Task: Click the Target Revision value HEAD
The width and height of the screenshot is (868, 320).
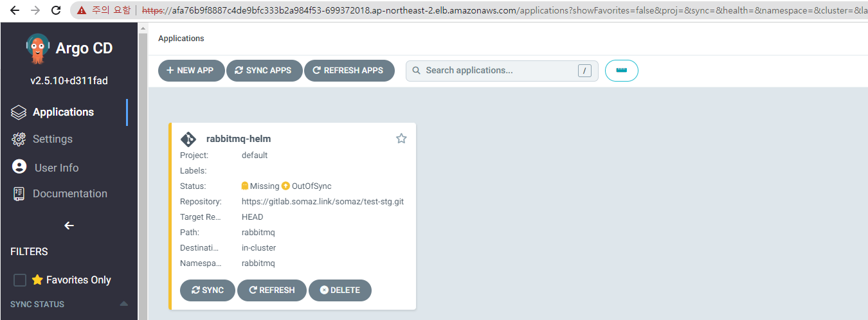Action: point(253,217)
